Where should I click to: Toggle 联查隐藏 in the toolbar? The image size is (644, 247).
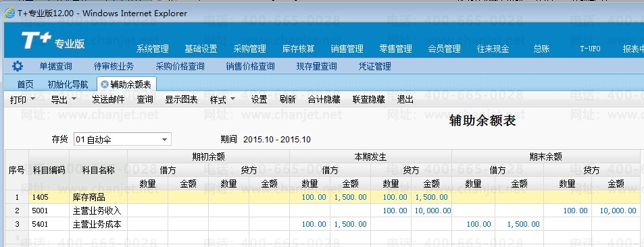(369, 100)
